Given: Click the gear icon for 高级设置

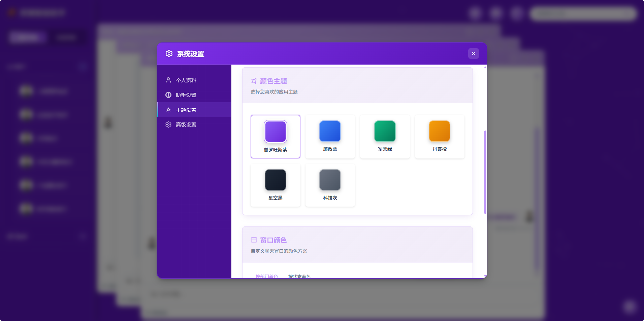Looking at the screenshot, I should (x=168, y=124).
